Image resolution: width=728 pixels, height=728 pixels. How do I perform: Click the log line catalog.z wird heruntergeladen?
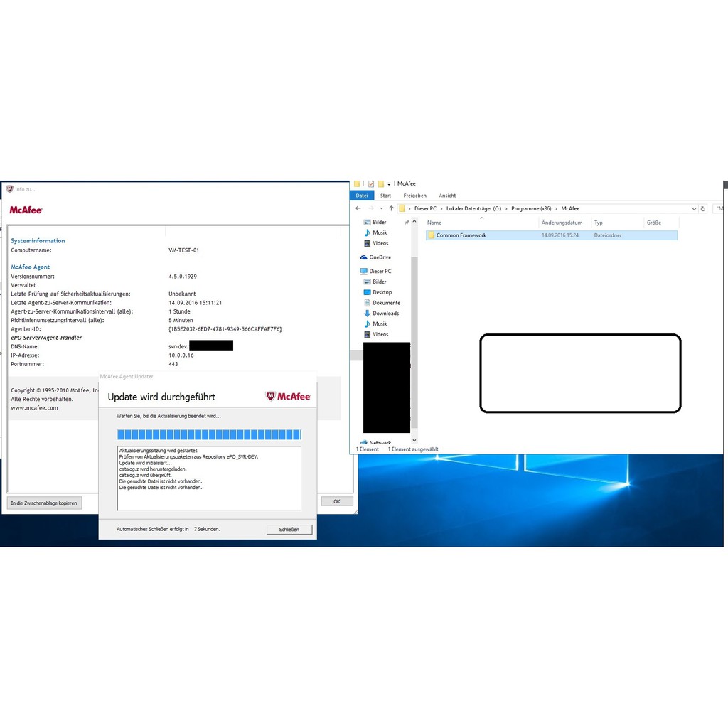click(153, 469)
